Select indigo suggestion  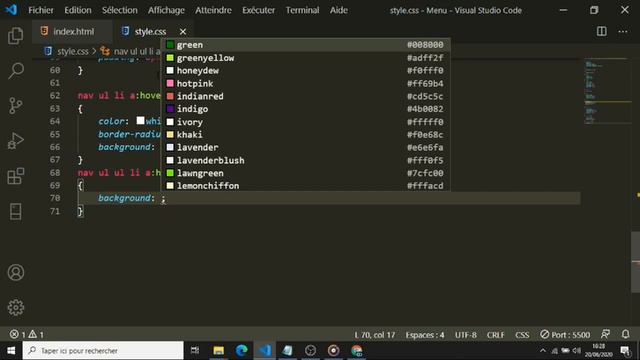pyautogui.click(x=306, y=109)
